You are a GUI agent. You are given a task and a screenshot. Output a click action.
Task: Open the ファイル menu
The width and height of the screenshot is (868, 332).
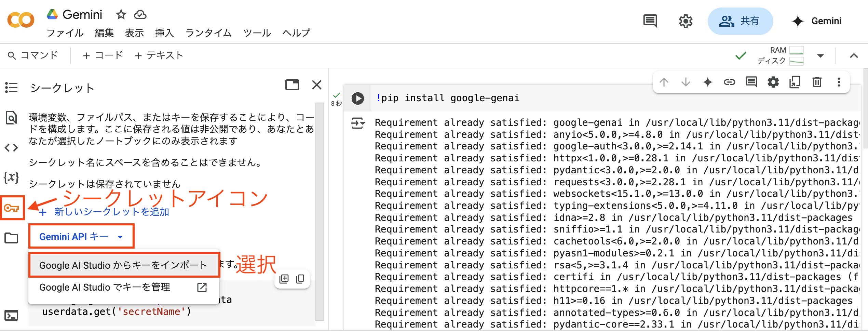[65, 33]
